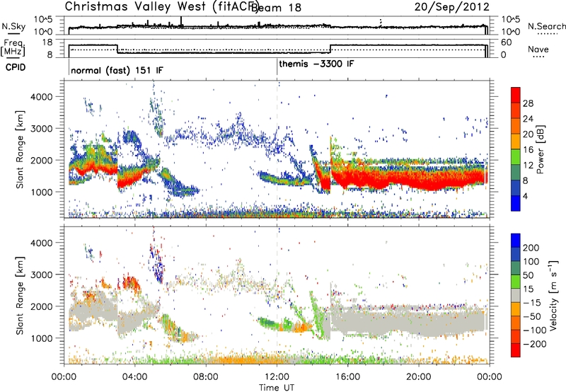
Task: Click the 'normal (fast) 151 IF' label
Action: pyautogui.click(x=117, y=70)
